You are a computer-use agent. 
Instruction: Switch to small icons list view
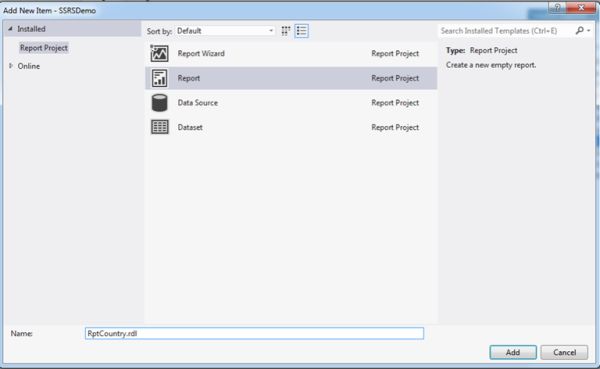click(x=302, y=31)
